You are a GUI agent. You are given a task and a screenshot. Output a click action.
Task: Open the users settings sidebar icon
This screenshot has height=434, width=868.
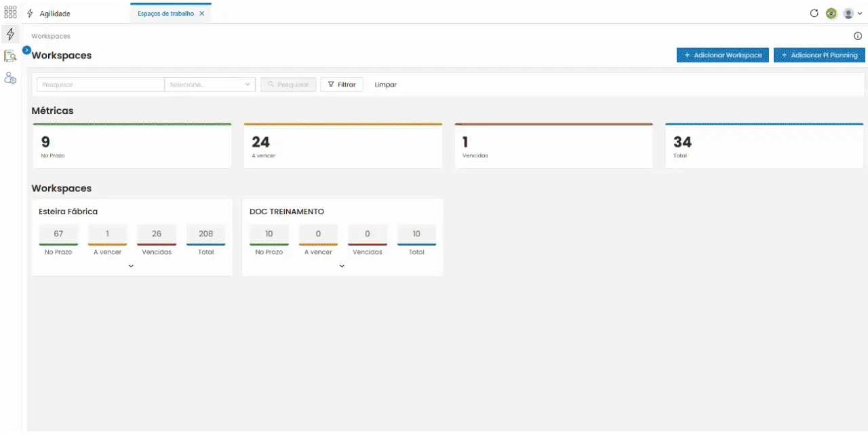[x=10, y=78]
